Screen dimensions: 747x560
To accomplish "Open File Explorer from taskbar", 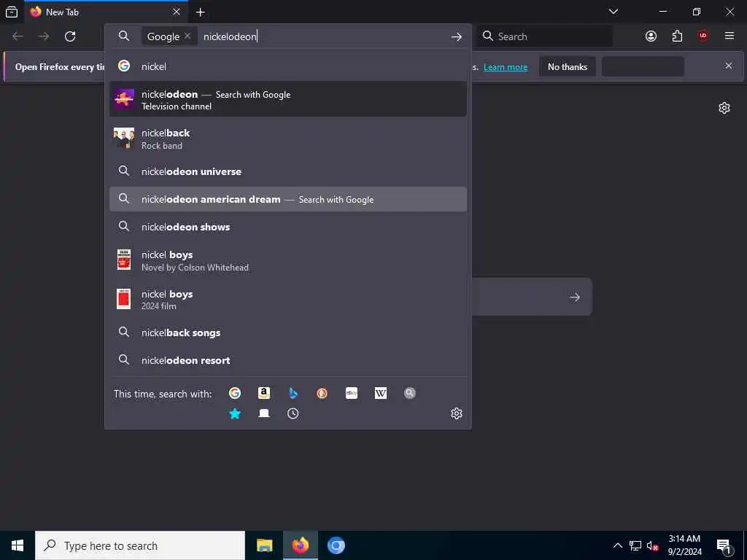I will (x=264, y=545).
